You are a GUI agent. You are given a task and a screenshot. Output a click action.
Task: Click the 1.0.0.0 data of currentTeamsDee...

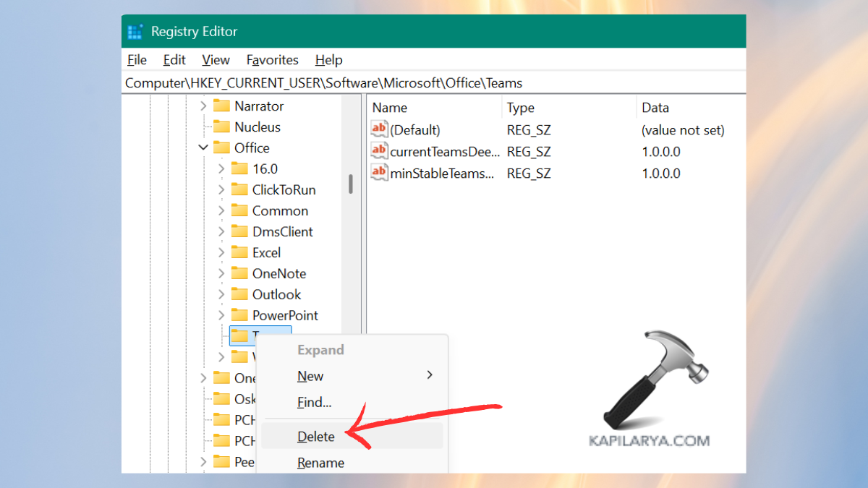pos(661,152)
